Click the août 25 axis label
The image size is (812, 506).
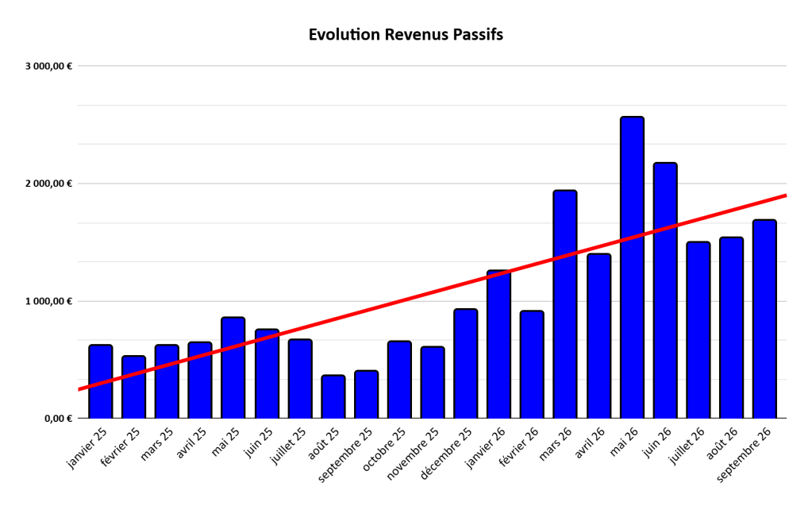[x=324, y=444]
